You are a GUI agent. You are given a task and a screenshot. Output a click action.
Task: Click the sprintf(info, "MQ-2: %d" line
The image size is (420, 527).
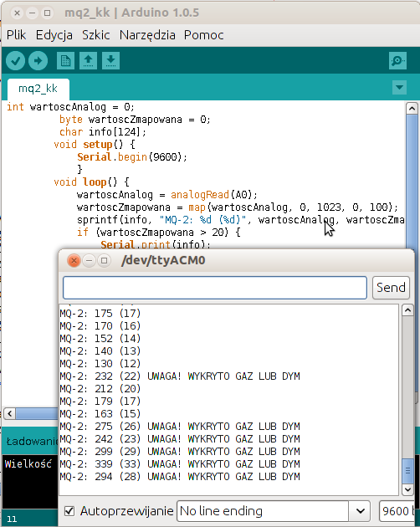[240, 220]
